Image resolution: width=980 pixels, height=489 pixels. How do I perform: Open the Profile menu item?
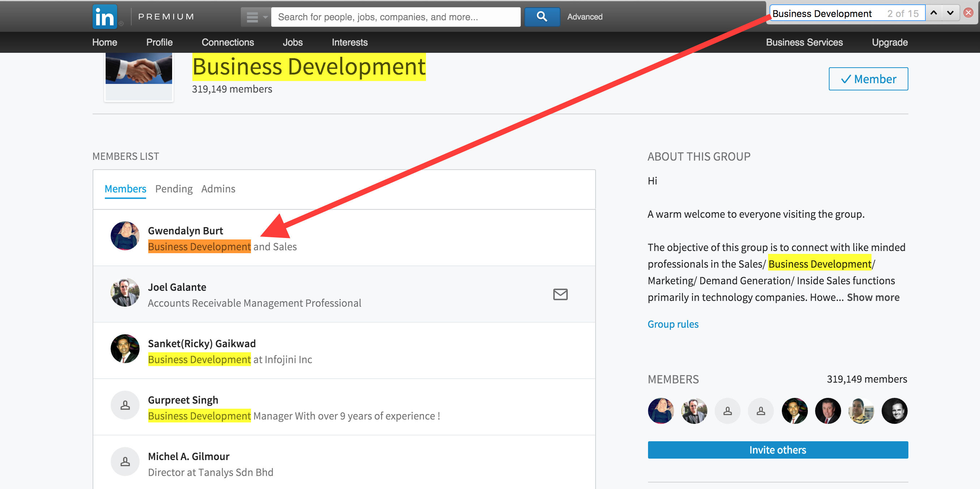159,42
